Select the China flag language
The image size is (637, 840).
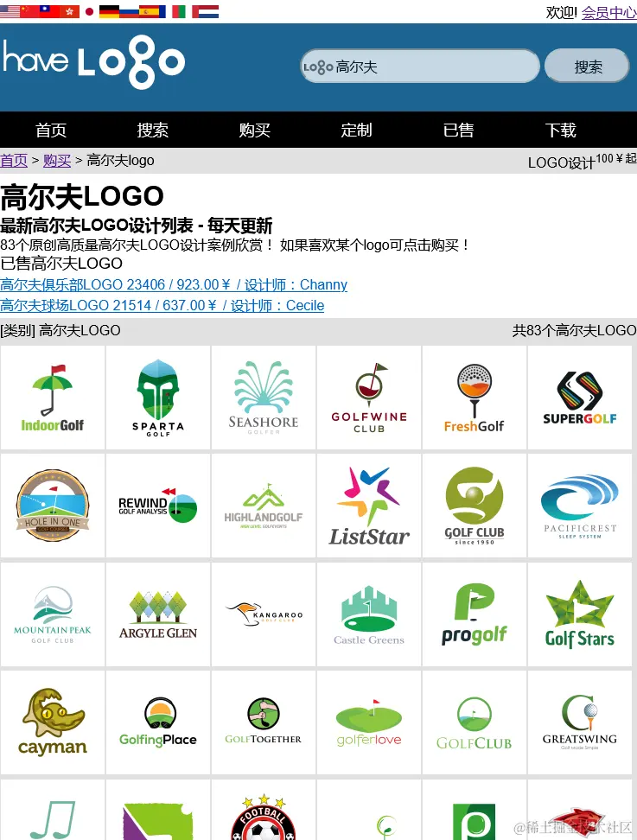[x=29, y=11]
